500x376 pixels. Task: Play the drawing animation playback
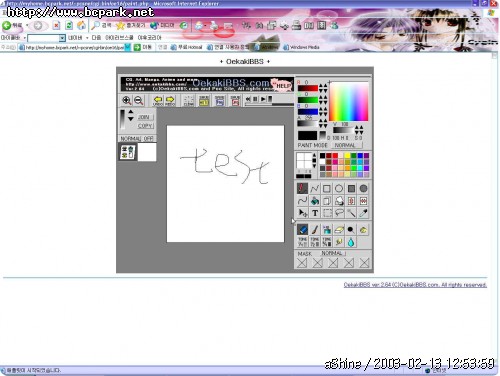(263, 99)
